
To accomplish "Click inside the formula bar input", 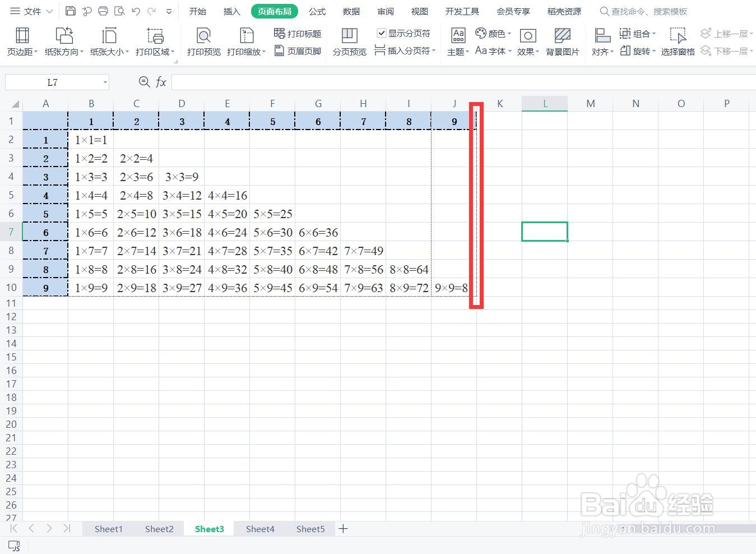I will pos(463,82).
